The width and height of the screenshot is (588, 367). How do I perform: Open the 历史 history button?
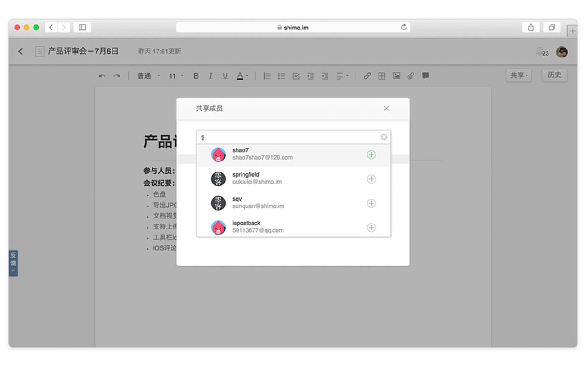(554, 75)
